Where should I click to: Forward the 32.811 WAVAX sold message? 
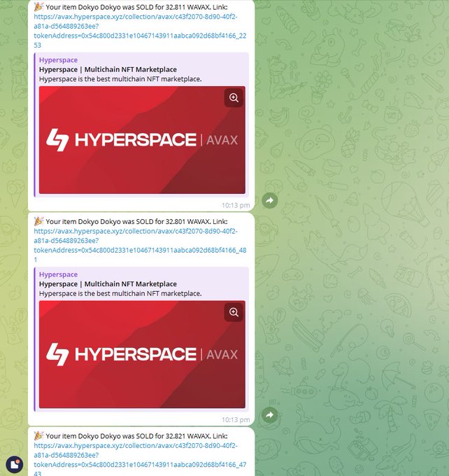tap(270, 200)
